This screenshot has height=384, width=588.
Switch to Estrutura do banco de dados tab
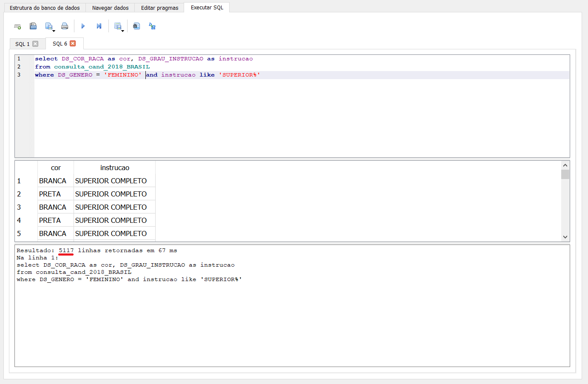point(45,8)
